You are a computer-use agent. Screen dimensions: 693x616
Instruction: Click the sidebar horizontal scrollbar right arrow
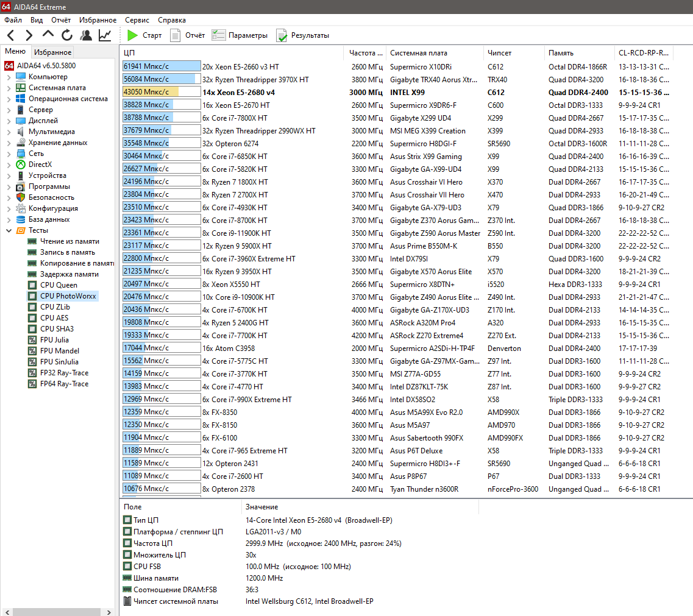pyautogui.click(x=108, y=612)
